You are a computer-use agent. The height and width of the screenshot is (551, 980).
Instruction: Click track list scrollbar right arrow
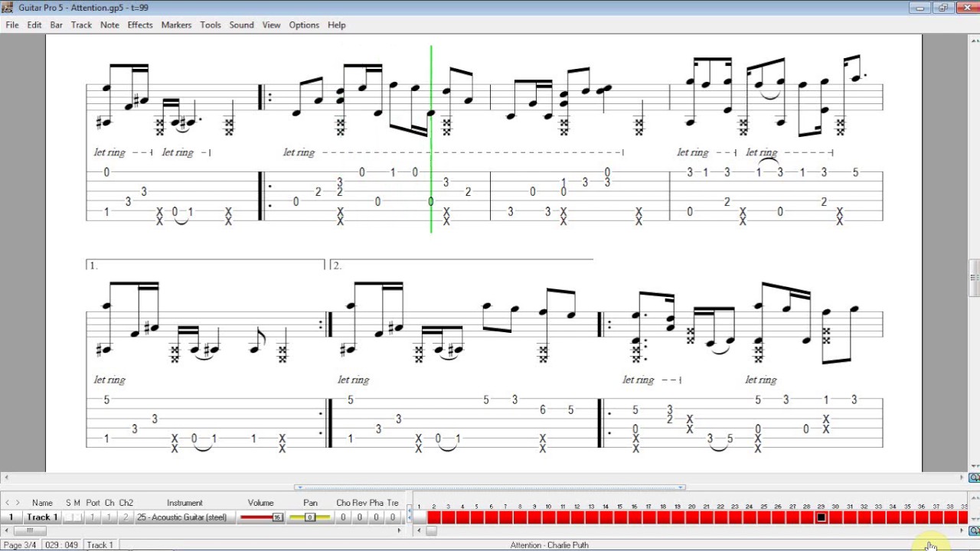pos(400,530)
